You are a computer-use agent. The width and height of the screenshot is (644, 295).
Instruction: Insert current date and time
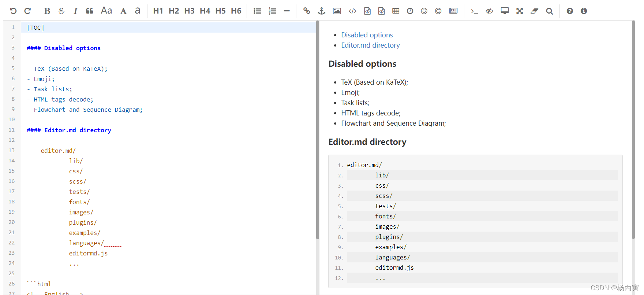pyautogui.click(x=410, y=11)
